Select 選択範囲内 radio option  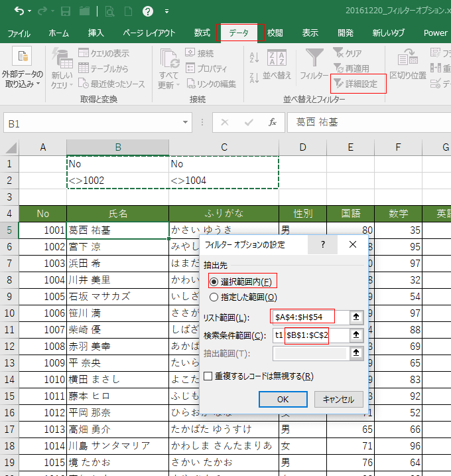point(214,281)
